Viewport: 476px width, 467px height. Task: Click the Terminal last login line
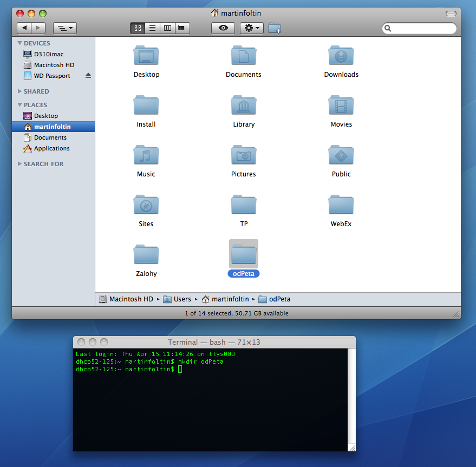[155, 354]
